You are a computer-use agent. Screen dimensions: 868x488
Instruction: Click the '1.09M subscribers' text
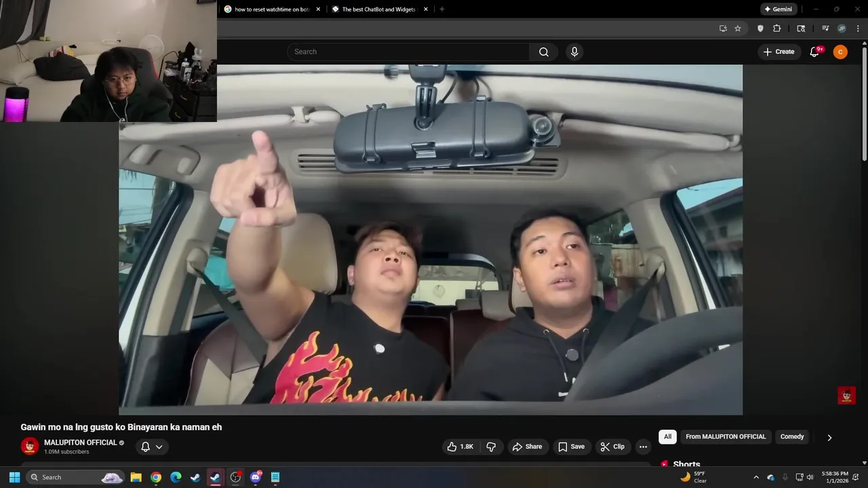[66, 451]
